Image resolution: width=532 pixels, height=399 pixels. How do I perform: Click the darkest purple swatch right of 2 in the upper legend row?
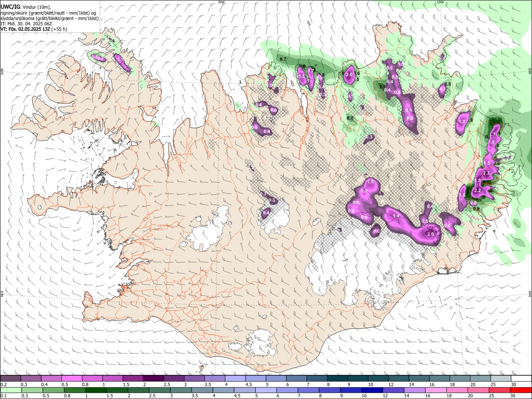point(154,379)
